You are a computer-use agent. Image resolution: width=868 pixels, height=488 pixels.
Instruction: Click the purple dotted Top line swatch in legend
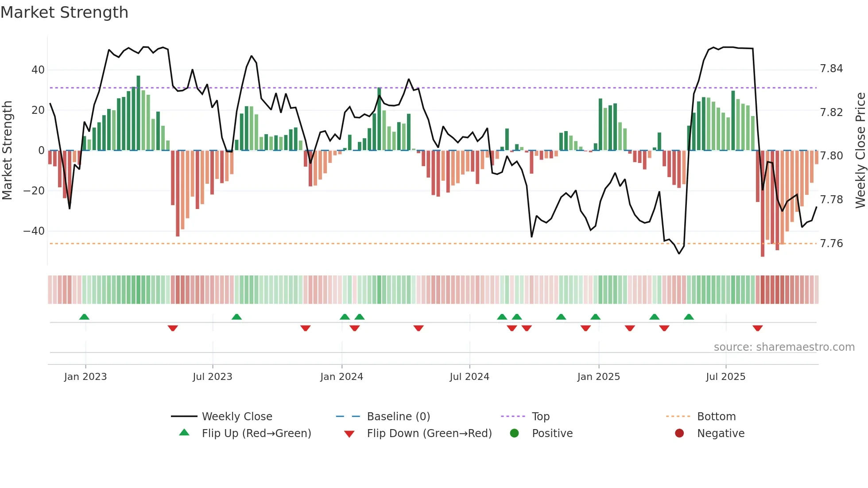513,416
